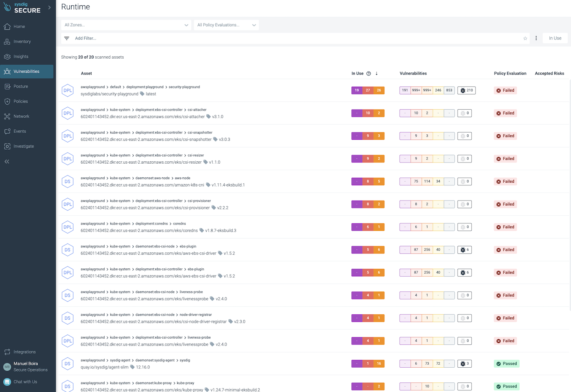571x392 pixels.
Task: Click DPL icon for coredns row
Action: [67, 227]
